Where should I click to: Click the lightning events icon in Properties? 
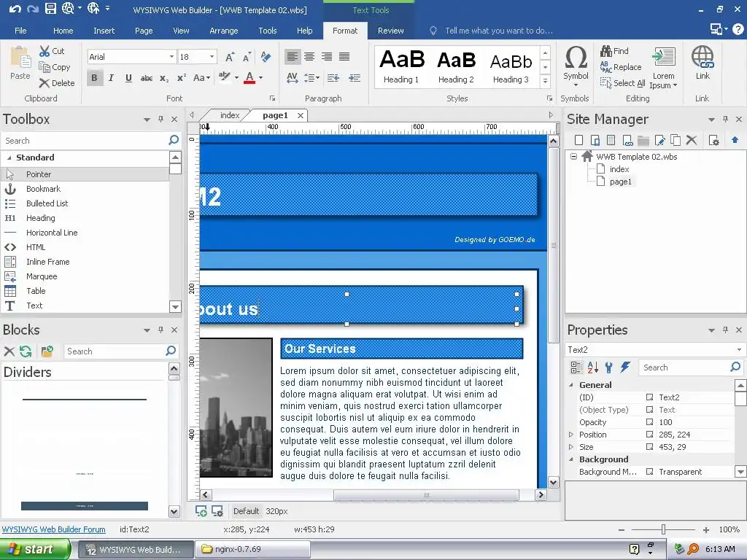pyautogui.click(x=625, y=367)
